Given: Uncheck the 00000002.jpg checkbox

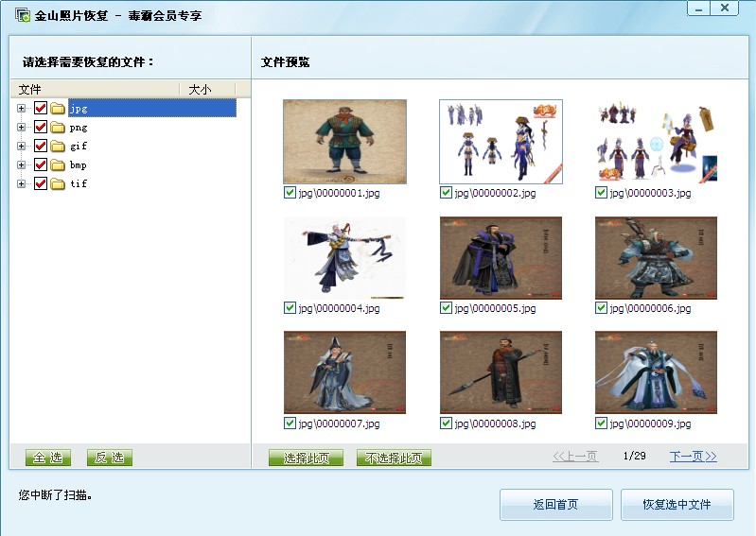Looking at the screenshot, I should (x=446, y=193).
